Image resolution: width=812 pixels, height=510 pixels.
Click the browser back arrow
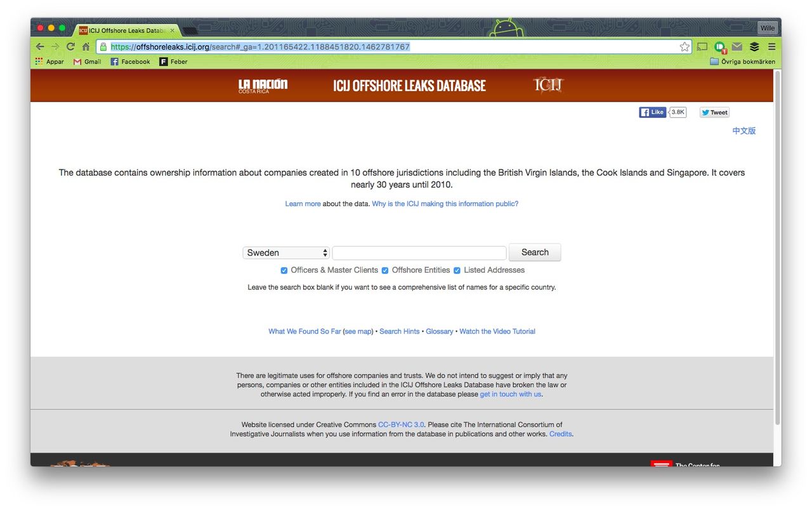coord(39,46)
